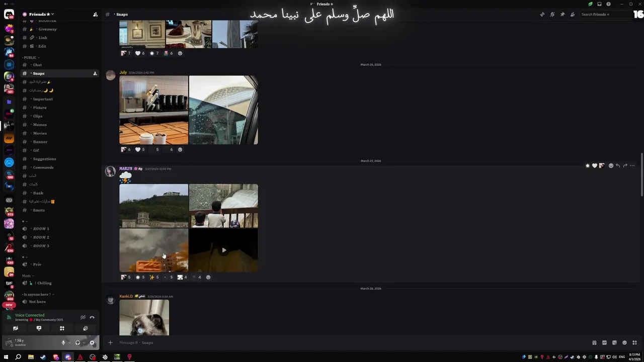Open the Suggestions channel
The height and width of the screenshot is (362, 644).
(x=59, y=159)
